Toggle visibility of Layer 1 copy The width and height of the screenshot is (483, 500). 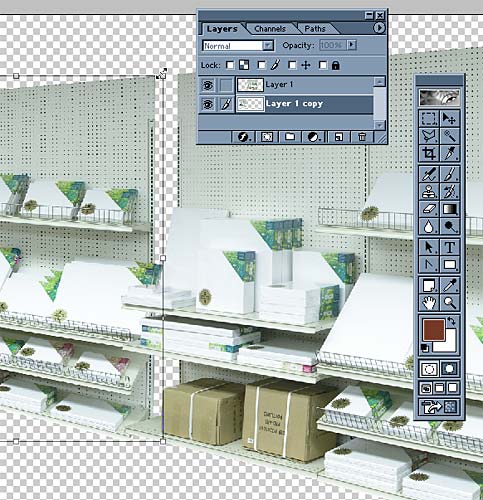coord(208,104)
